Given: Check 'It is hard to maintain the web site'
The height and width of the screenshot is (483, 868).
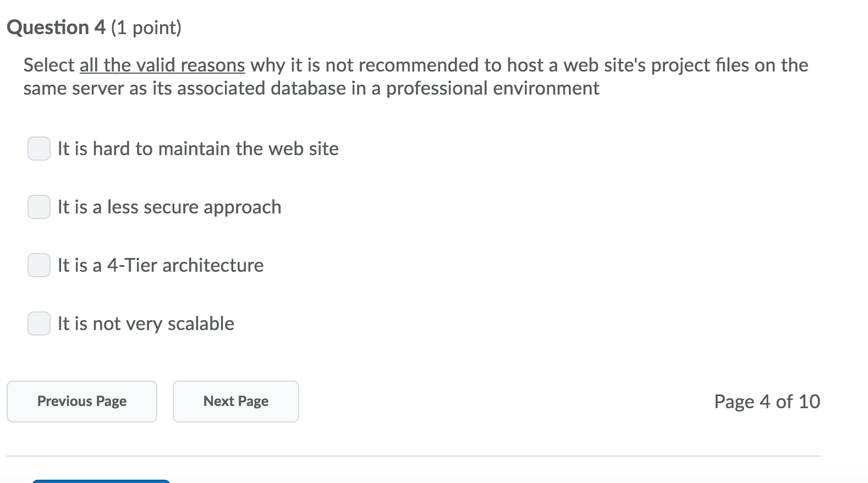Looking at the screenshot, I should pos(39,149).
